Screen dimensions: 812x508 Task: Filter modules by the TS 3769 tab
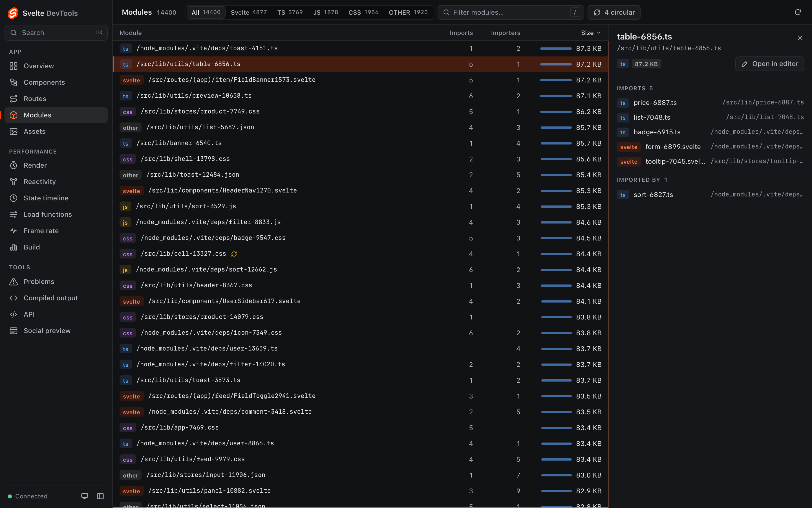pos(290,12)
